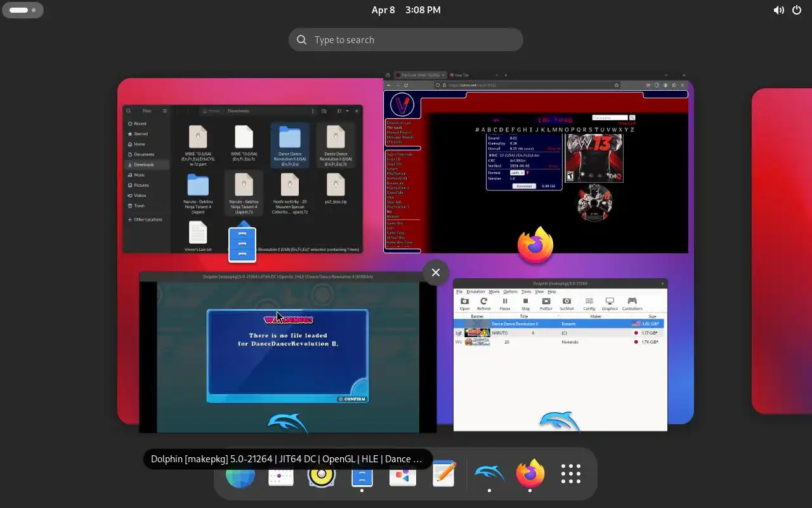Click the Refresh icon in Dolphin toolbar

click(483, 304)
